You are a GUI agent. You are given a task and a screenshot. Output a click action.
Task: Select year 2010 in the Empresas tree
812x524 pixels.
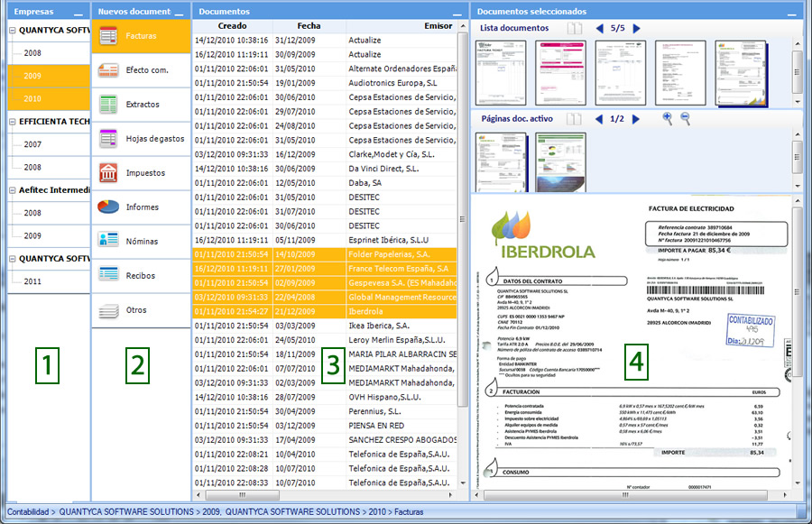[x=49, y=99]
